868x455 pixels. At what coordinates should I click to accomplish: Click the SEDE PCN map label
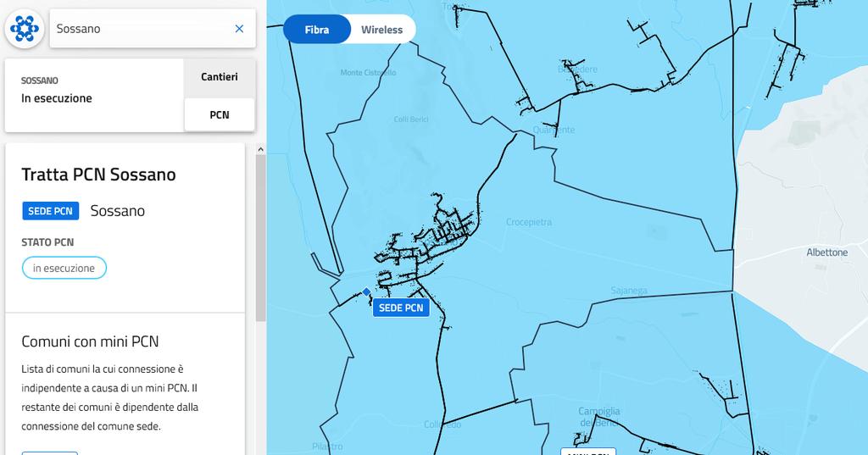(401, 308)
